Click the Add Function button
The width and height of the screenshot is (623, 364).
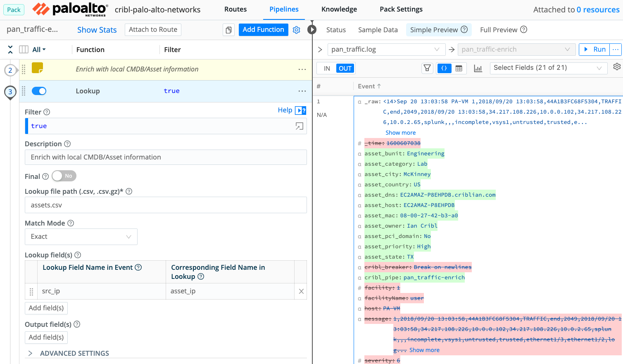pyautogui.click(x=264, y=30)
